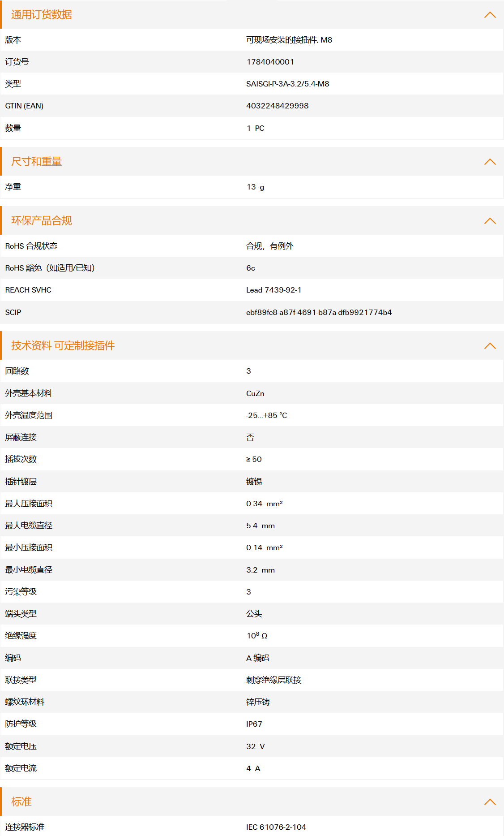Click the 最大压接面积 label
Screen dimensions: 504x836
click(29, 504)
